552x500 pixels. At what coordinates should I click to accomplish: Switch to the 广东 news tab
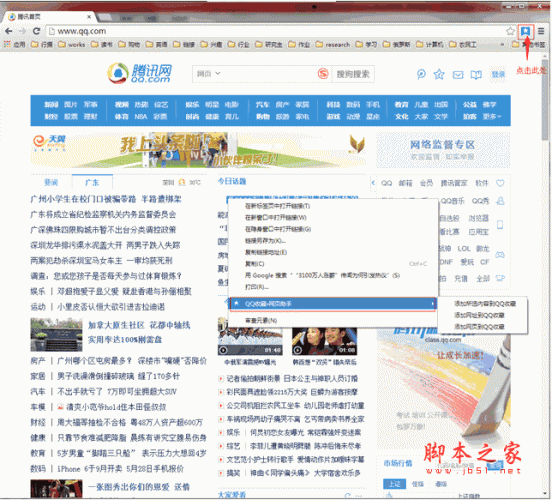92,182
